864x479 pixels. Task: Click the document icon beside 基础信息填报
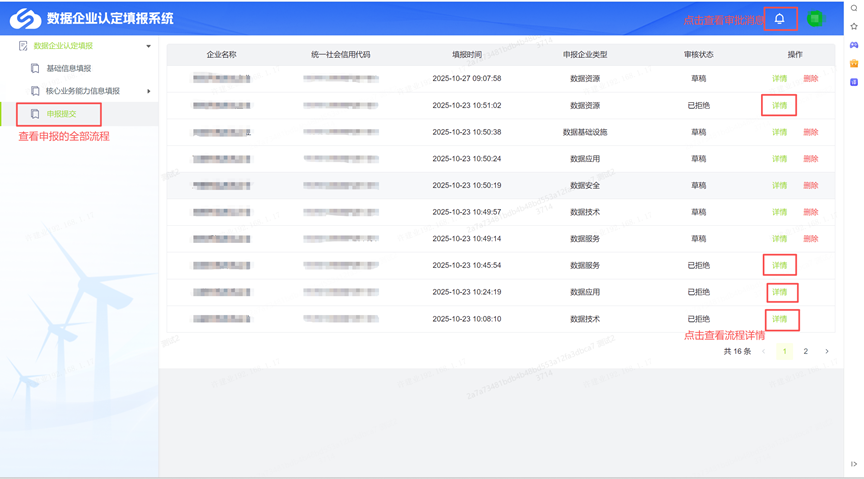[35, 69]
